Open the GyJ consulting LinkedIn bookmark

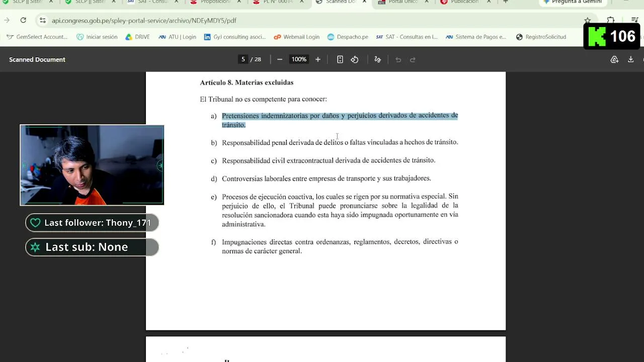pyautogui.click(x=235, y=37)
